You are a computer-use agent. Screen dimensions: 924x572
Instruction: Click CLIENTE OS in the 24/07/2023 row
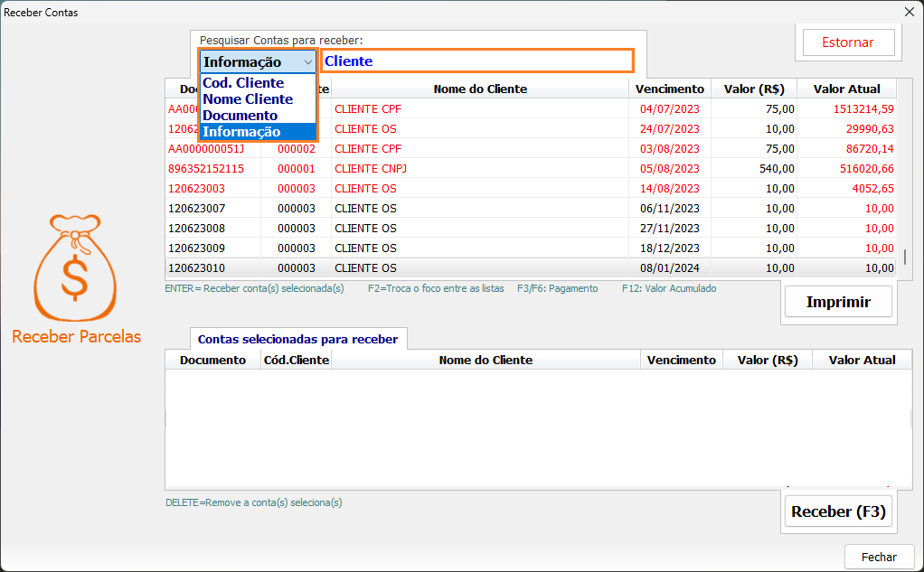(365, 129)
